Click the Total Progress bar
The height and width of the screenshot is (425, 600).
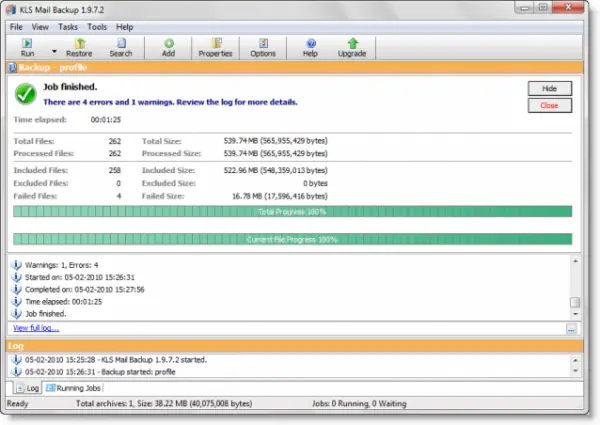292,211
